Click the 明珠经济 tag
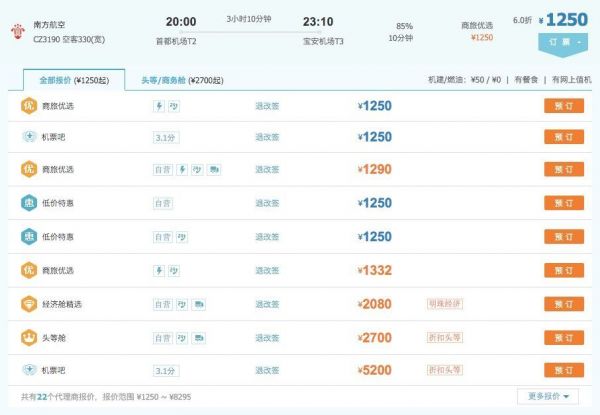Viewport: 600px width, 415px height. (x=443, y=301)
